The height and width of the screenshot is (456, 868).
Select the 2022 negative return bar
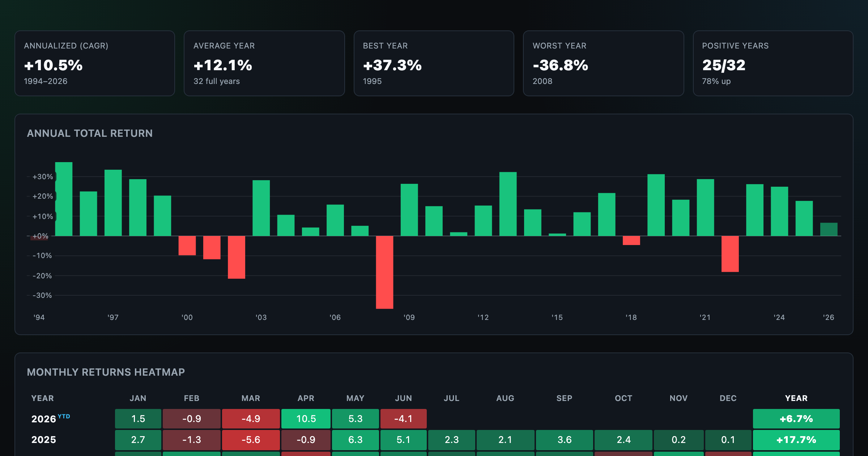pyautogui.click(x=730, y=254)
